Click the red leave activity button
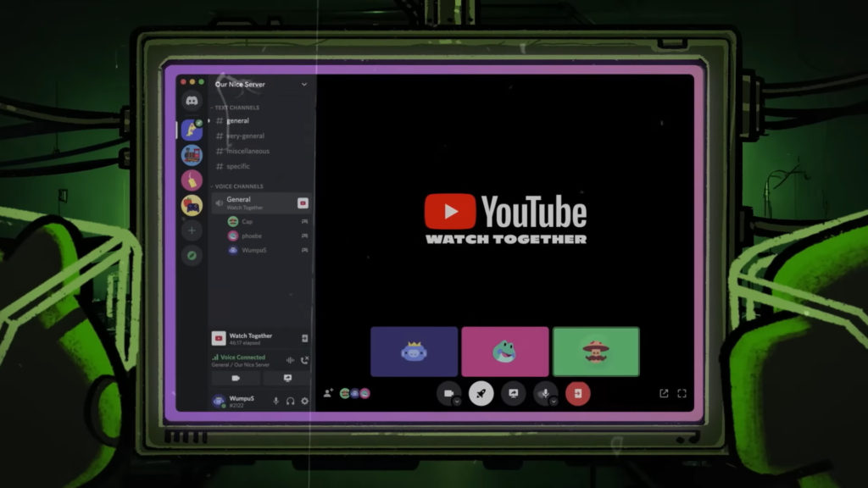 coord(577,393)
